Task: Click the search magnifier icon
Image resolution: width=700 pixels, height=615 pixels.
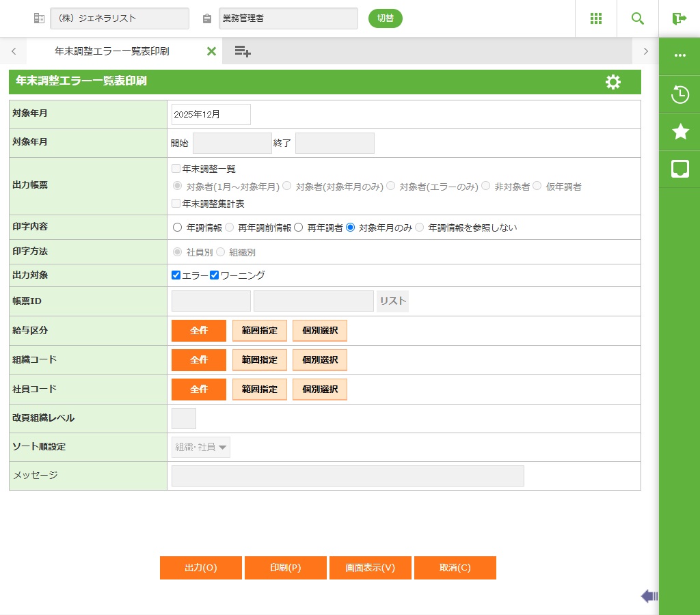Action: (x=637, y=18)
